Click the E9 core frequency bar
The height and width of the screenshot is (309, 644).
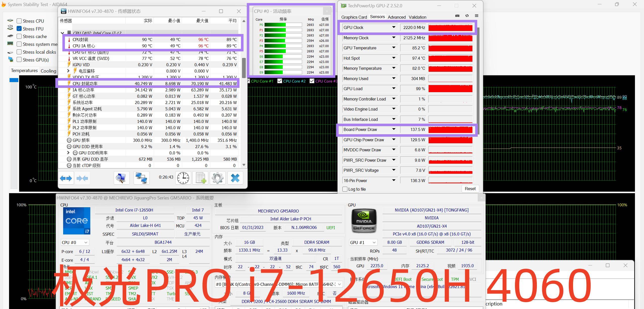[x=283, y=72]
